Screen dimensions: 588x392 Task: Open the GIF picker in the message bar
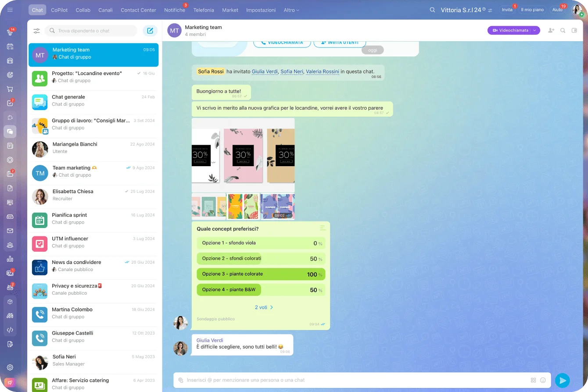click(x=534, y=380)
